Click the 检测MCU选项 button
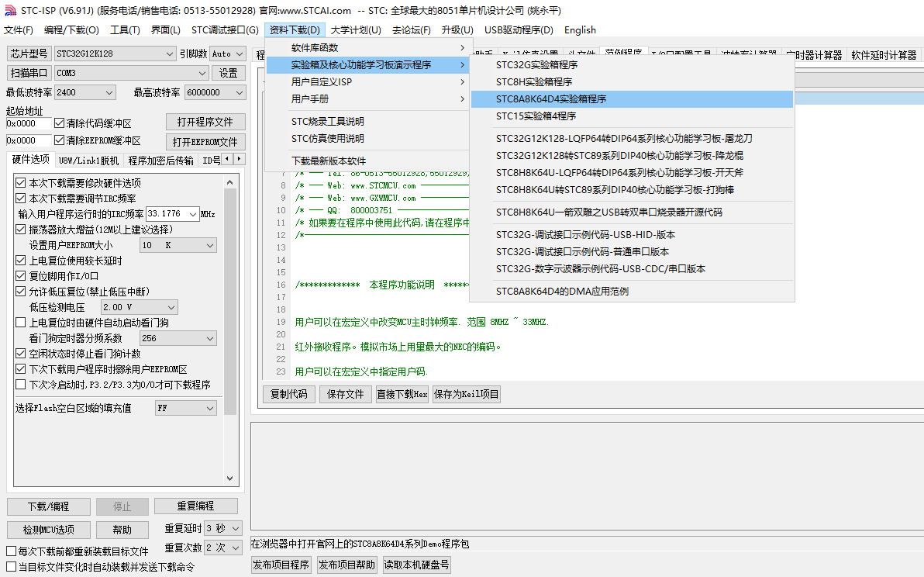Image resolution: width=924 pixels, height=577 pixels. (48, 530)
